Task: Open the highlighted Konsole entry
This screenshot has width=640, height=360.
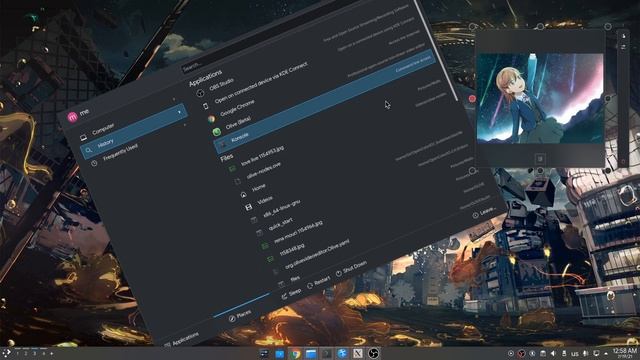Action: pos(324,102)
